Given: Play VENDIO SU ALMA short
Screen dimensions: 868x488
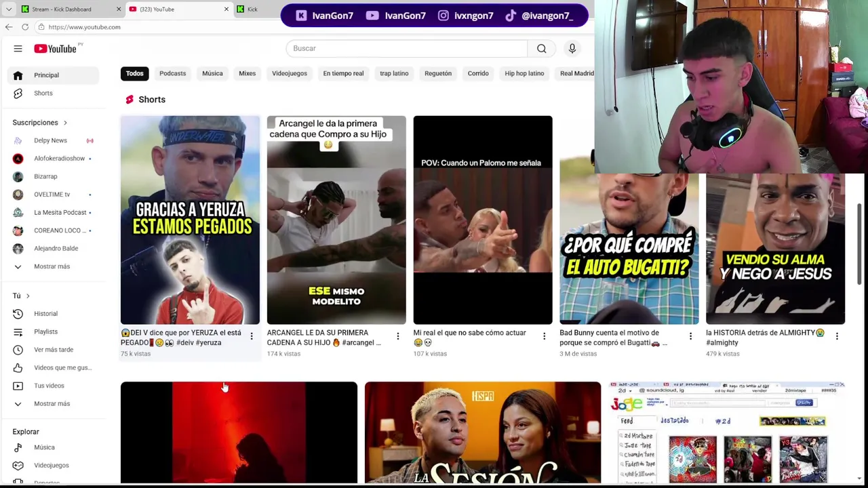Looking at the screenshot, I should coord(775,248).
